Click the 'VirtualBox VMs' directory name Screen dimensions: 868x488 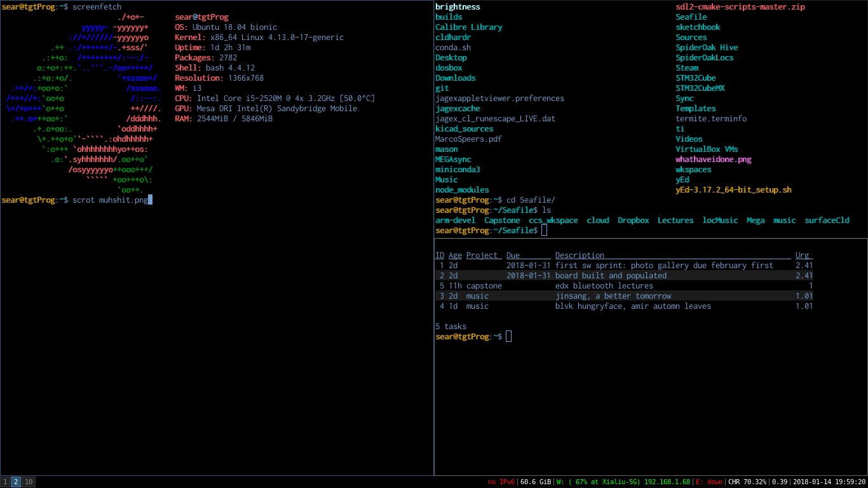(x=707, y=149)
